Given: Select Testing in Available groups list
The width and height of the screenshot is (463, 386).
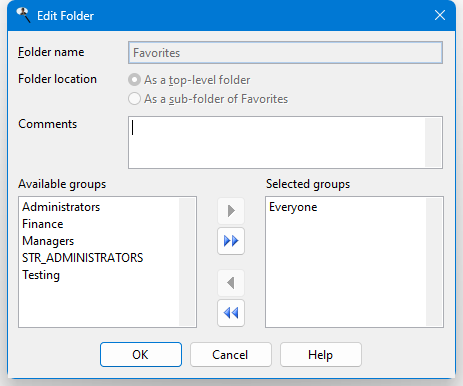Looking at the screenshot, I should 41,275.
